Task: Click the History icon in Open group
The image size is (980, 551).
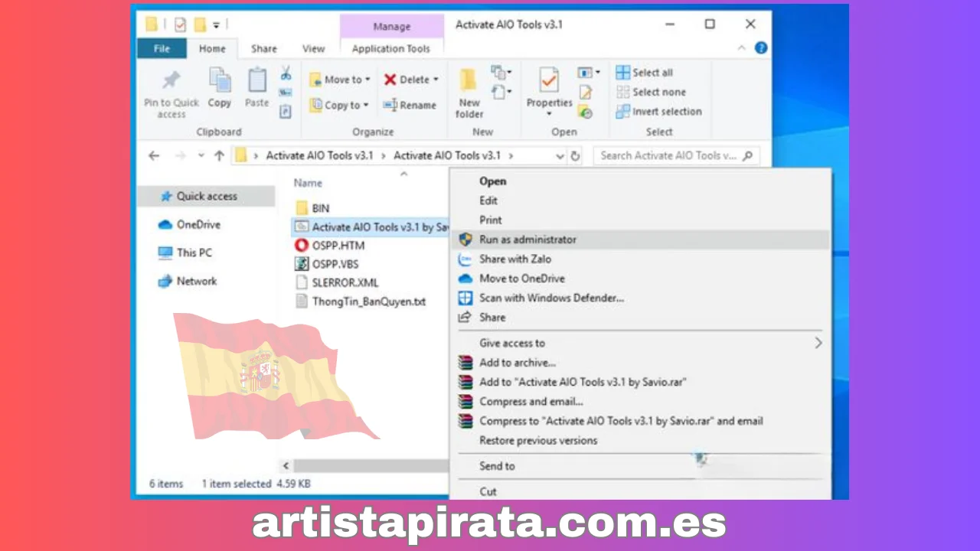Action: pos(586,112)
